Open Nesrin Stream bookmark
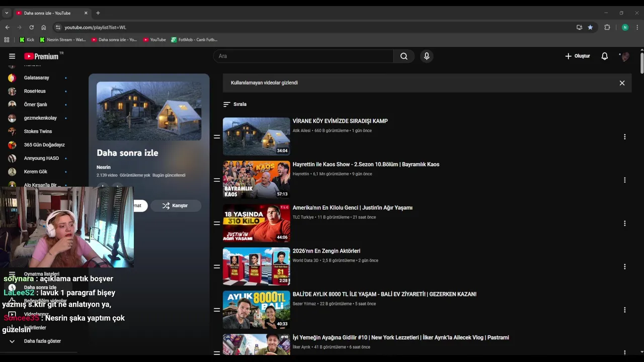Screen dimensions: 644x362 click(x=63, y=40)
